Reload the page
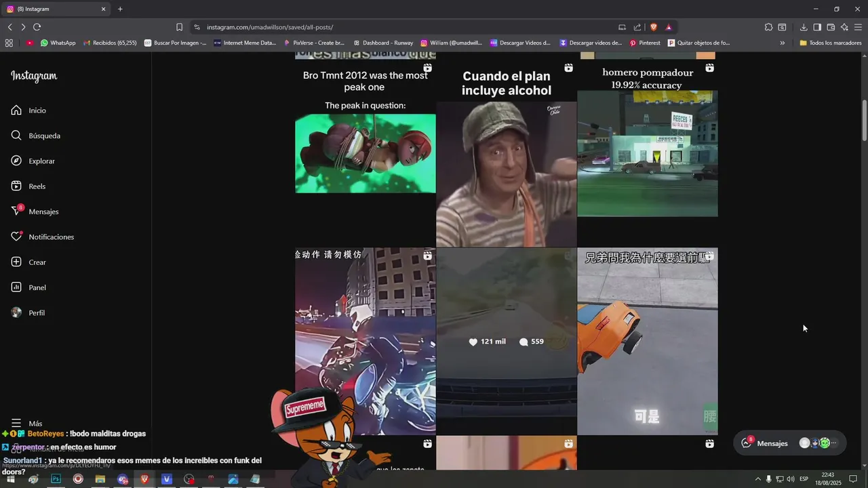 coord(37,27)
